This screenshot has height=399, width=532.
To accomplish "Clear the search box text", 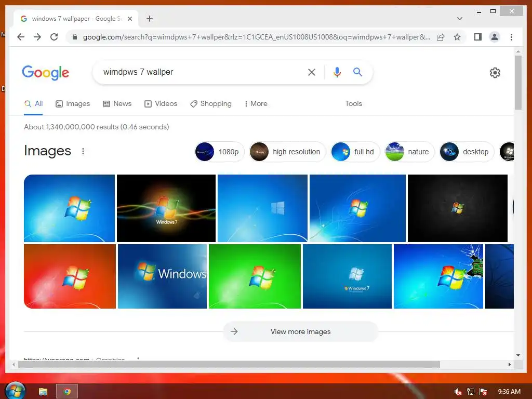I will [312, 72].
